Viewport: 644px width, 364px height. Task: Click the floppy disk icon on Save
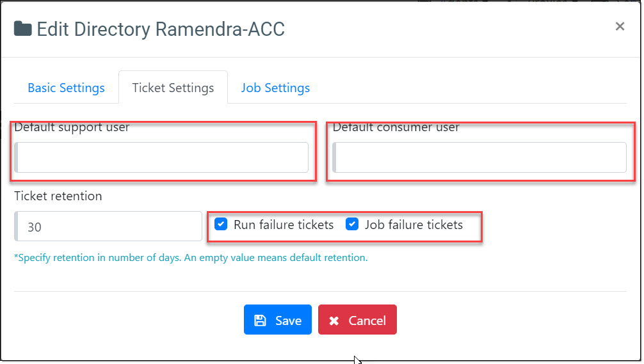(x=261, y=320)
